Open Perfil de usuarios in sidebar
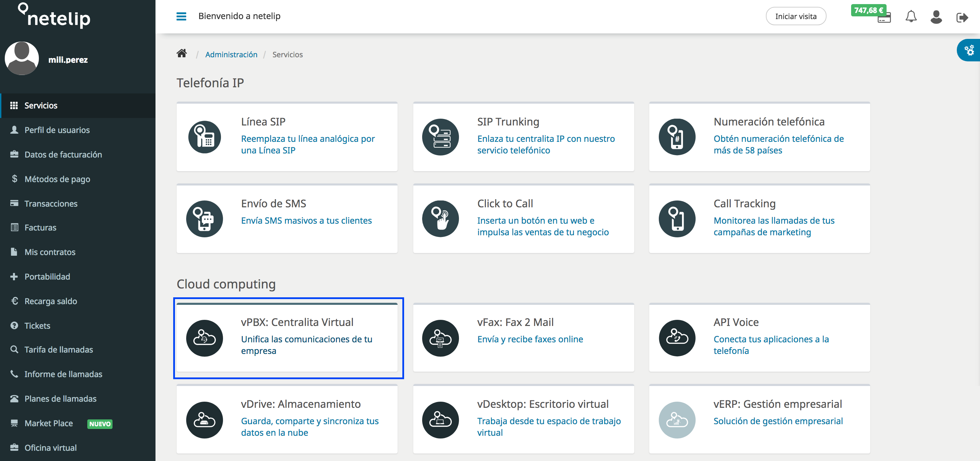 point(78,130)
